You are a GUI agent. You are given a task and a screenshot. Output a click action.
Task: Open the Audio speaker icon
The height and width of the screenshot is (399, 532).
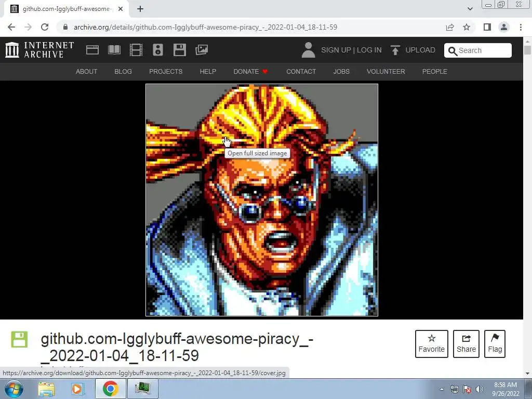click(158, 50)
